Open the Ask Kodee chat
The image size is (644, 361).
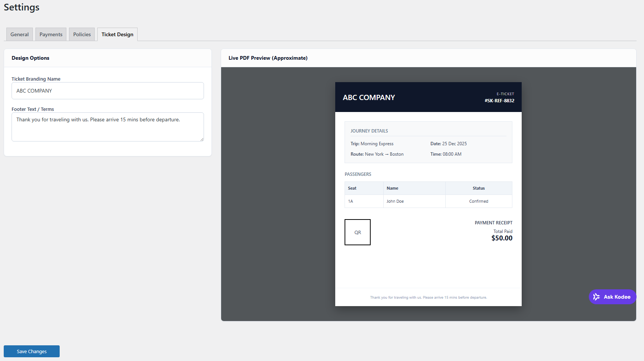[x=613, y=297]
